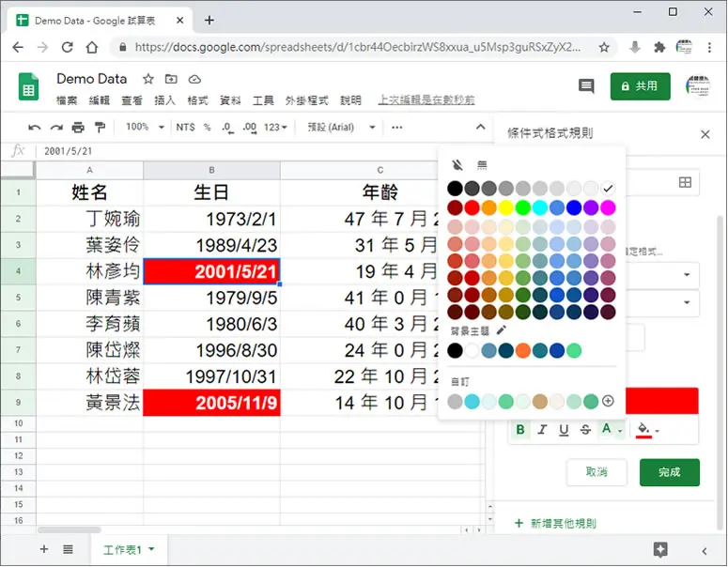Star the Demo Data document

coord(148,79)
